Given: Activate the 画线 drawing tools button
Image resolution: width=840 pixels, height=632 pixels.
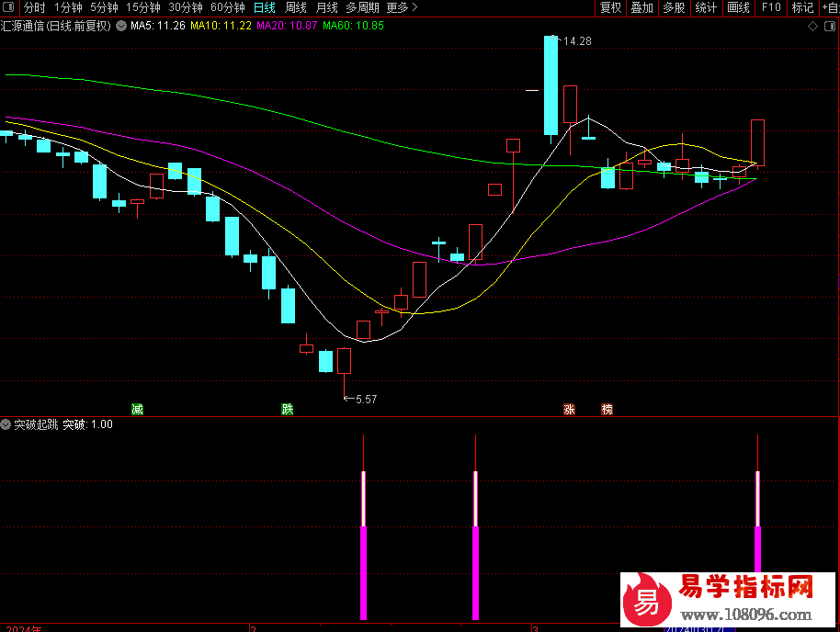Looking at the screenshot, I should pos(738,7).
